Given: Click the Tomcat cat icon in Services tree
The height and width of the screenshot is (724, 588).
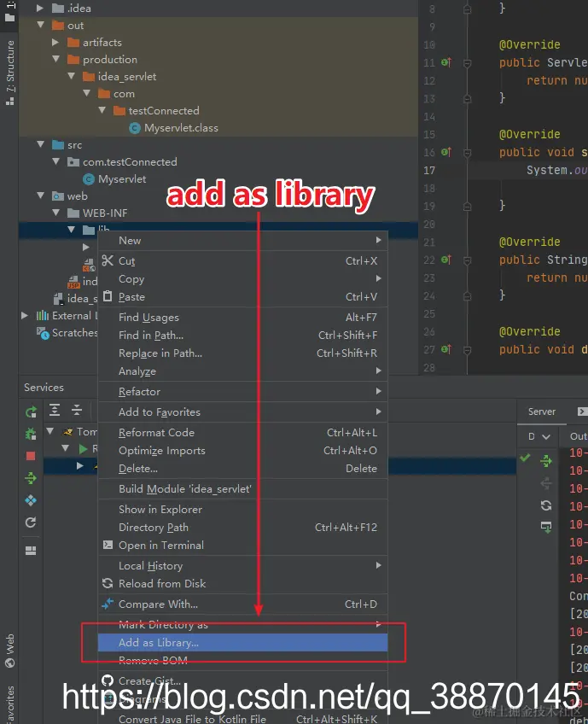Looking at the screenshot, I should click(68, 432).
